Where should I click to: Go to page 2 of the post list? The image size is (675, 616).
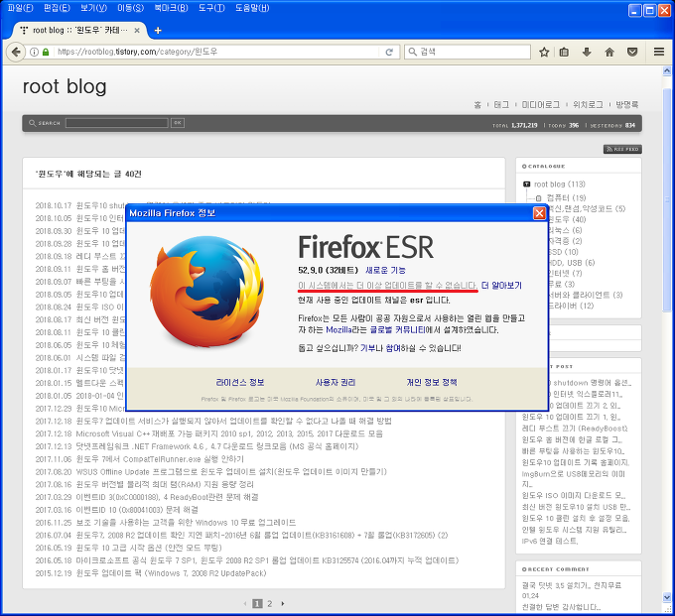(x=269, y=603)
